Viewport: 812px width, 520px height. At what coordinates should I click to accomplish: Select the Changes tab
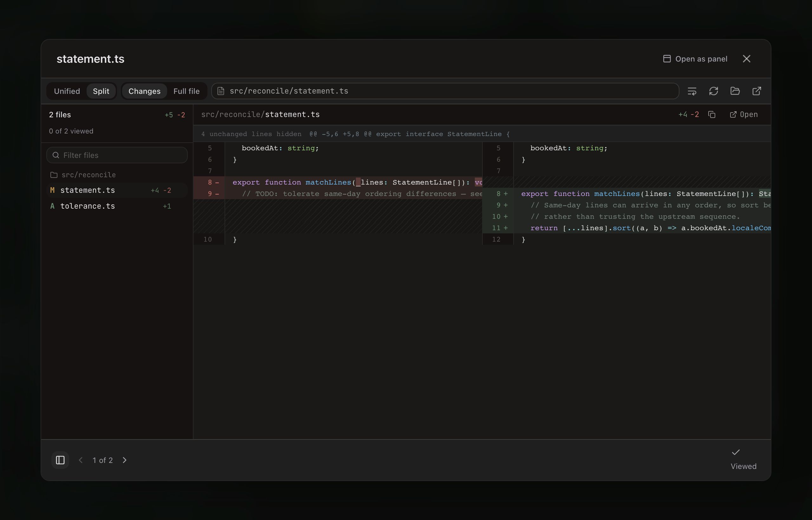(x=144, y=91)
